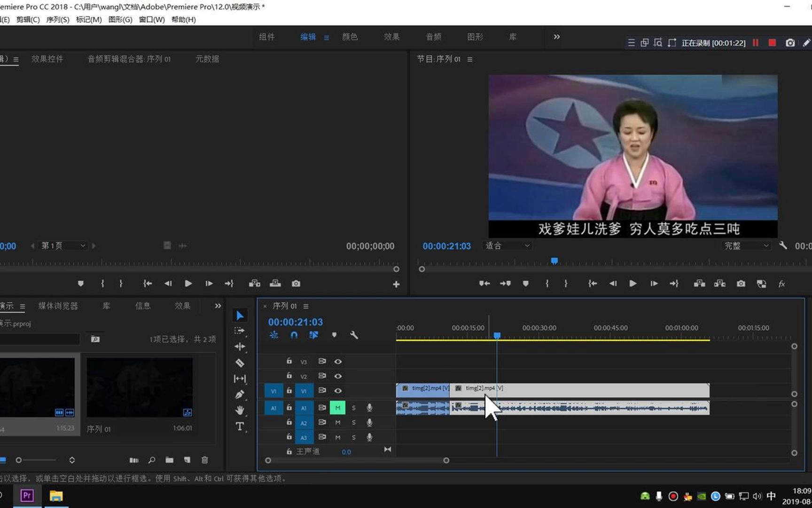Select the Type tool
The width and height of the screenshot is (812, 508).
point(240,426)
